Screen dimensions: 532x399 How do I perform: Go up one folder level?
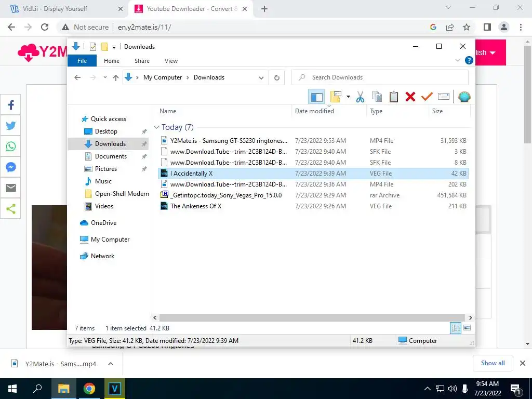(x=116, y=78)
